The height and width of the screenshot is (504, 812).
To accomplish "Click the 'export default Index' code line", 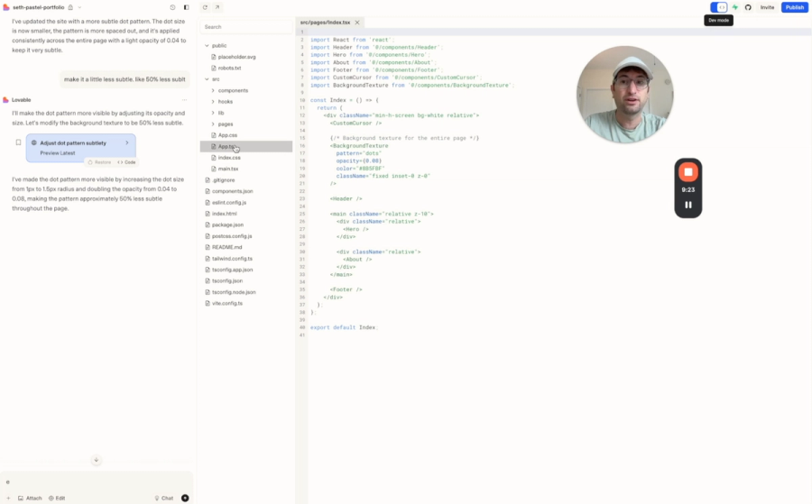I will point(345,327).
